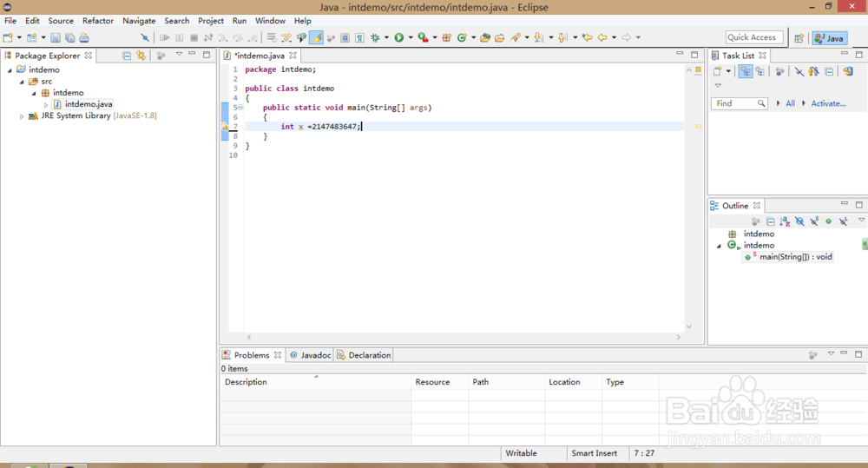Toggle Categorized view in Task List
Viewport: 868px width, 468px height.
746,71
